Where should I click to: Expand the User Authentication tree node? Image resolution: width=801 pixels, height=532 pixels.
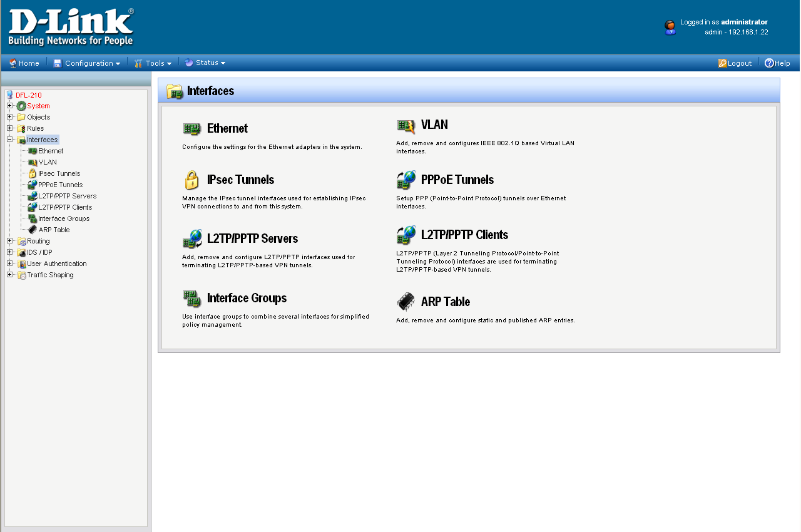point(10,263)
